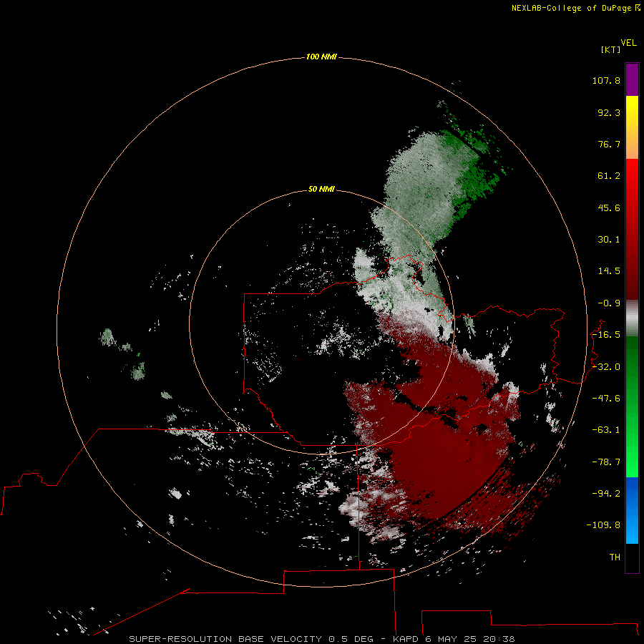Click the purple segment of the velocity color bar
This screenshot has width=644, height=644.
pyautogui.click(x=632, y=79)
